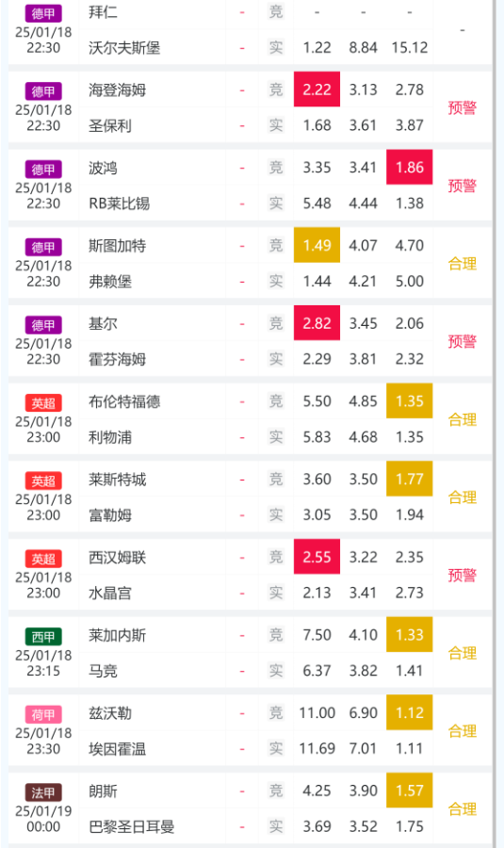Screen dimensions: 504x848
Task: Open team 沃尔夫斯堡
Action: [x=124, y=48]
